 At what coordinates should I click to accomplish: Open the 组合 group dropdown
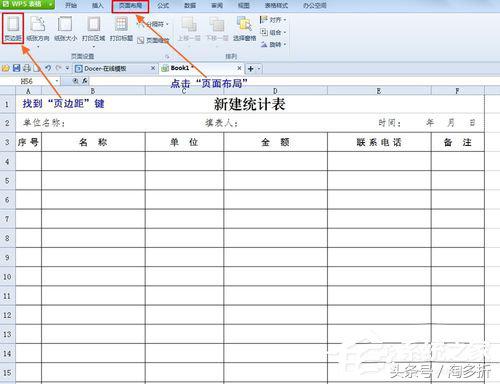tap(273, 32)
